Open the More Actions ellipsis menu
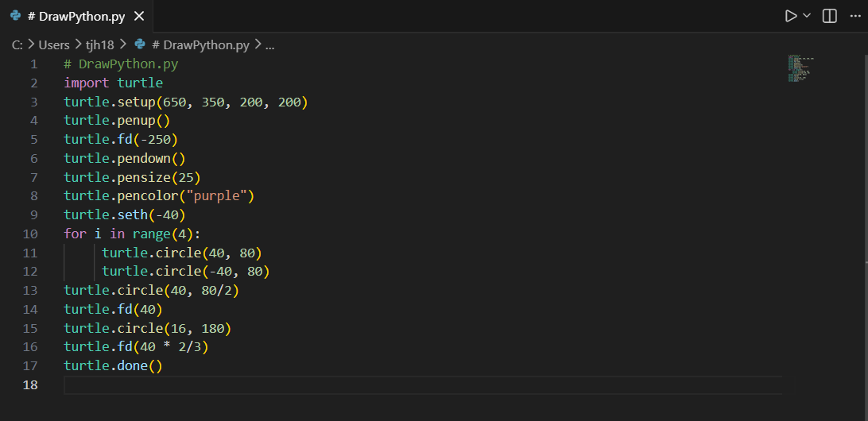This screenshot has height=421, width=868. coord(855,16)
